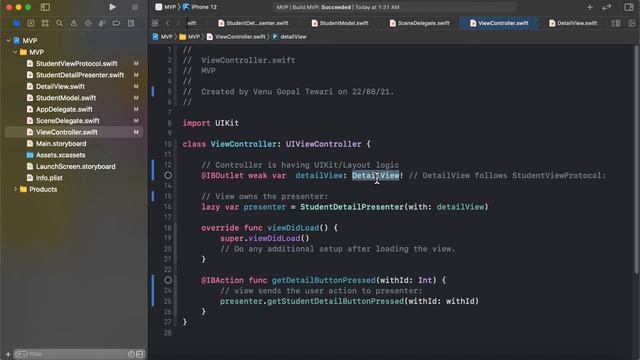The height and width of the screenshot is (360, 640).
Task: Switch to StudentDet...senter.swift tab
Action: click(253, 23)
